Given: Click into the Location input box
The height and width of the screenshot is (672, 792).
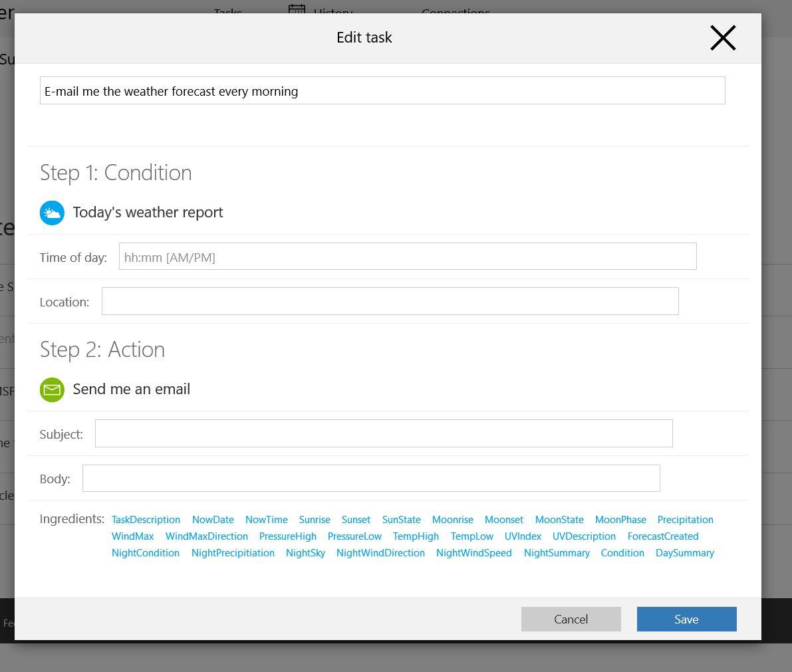Looking at the screenshot, I should [390, 301].
